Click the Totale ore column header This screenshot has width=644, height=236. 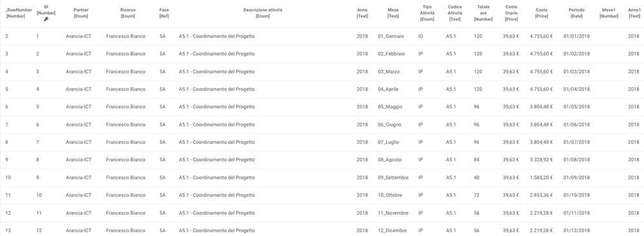point(483,13)
